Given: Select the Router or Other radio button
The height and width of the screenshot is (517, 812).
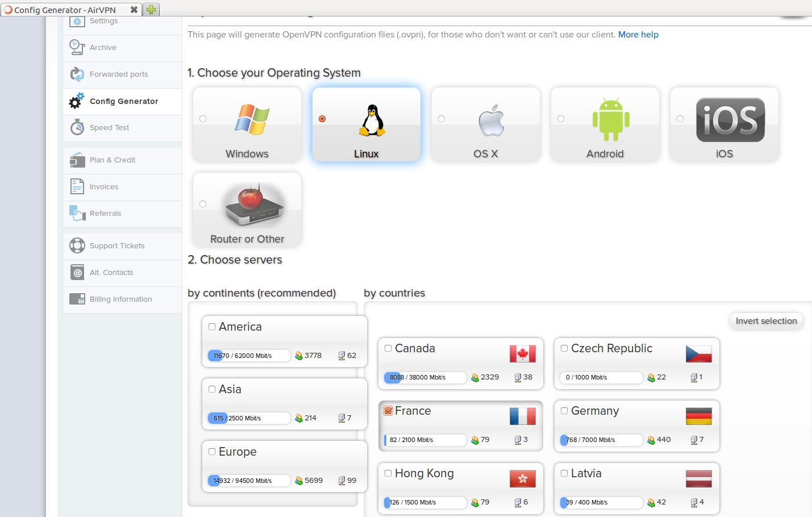Looking at the screenshot, I should coord(203,204).
